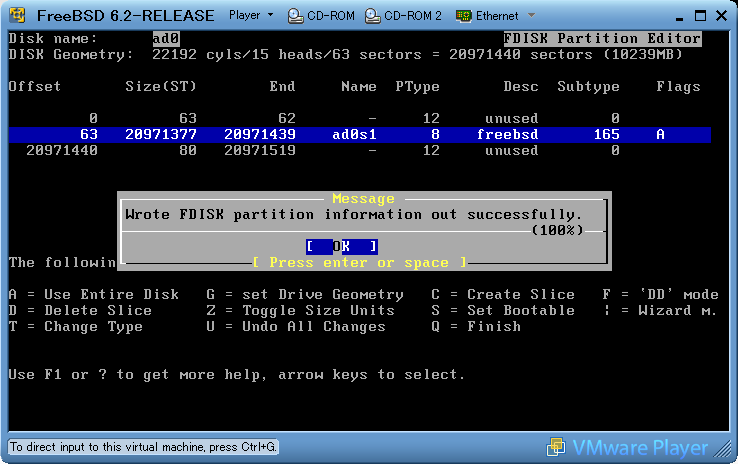Select the unused partition at offset 20971440
738x464 pixels.
[360, 151]
